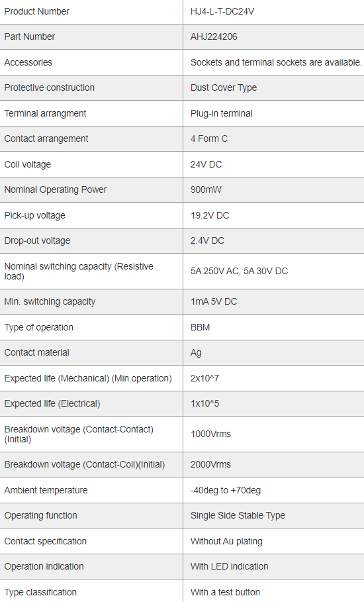
Task: Select the Dust Cover Type value
Action: (x=224, y=87)
